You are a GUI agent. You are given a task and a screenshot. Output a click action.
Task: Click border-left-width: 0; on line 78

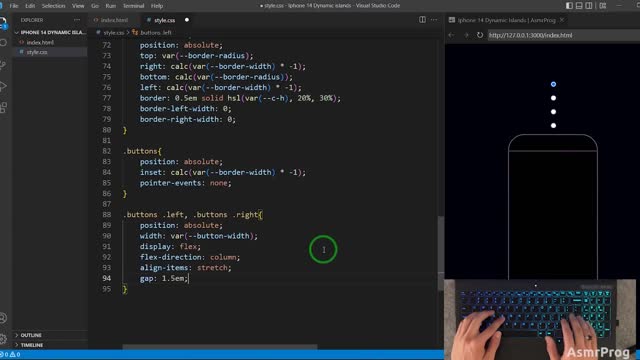(x=186, y=109)
